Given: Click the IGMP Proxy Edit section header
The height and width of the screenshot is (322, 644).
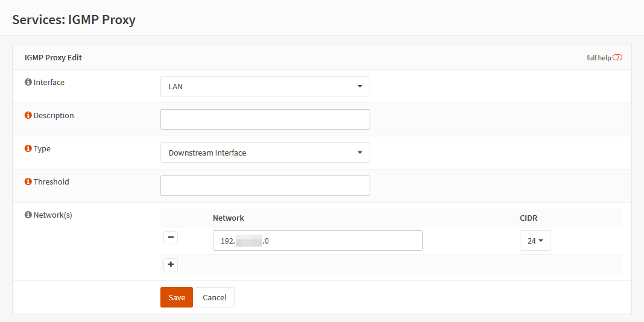Looking at the screenshot, I should point(53,58).
